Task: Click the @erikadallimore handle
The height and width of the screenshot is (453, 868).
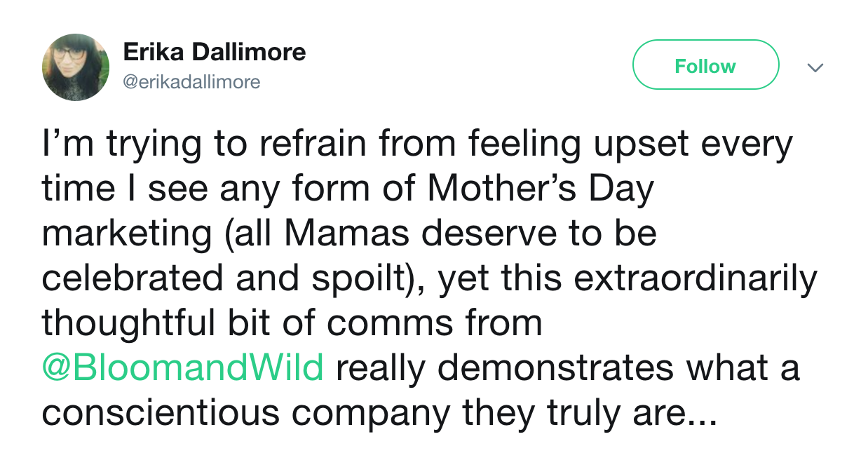Action: tap(191, 82)
